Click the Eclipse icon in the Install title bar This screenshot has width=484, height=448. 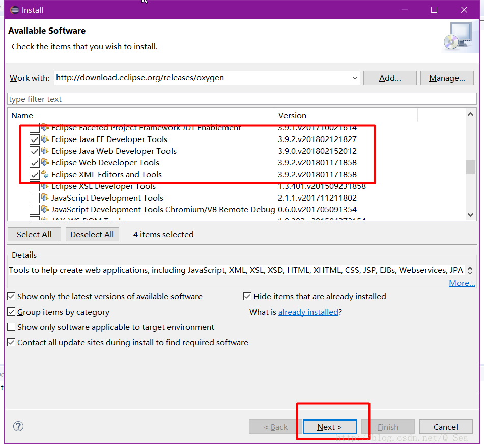coord(14,10)
